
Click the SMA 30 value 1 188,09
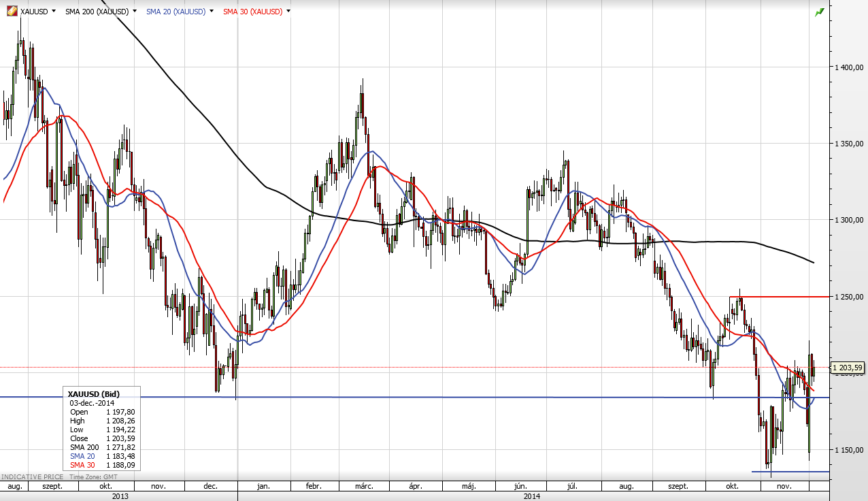click(x=120, y=465)
